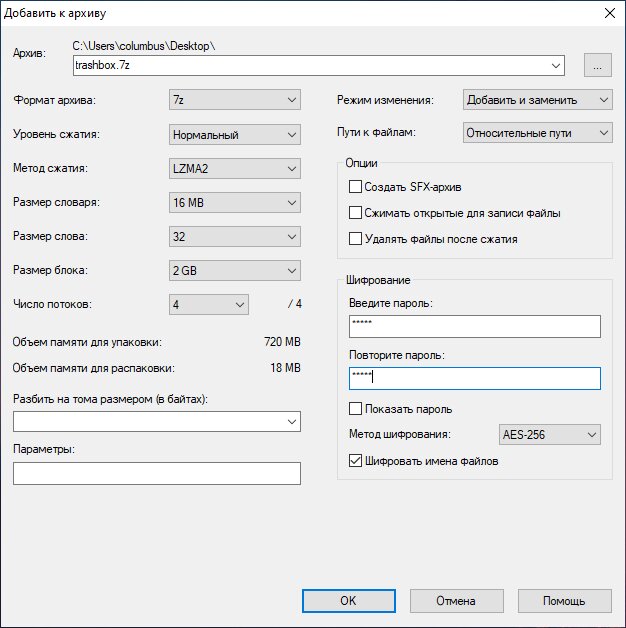Click in the Повторите пароль field
Viewport: 626px width, 628px height.
[475, 378]
